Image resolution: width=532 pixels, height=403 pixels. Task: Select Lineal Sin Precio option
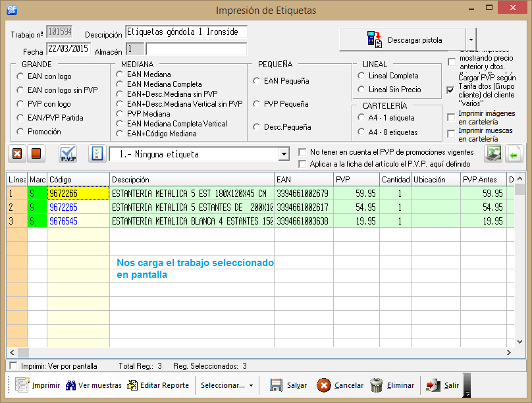361,89
